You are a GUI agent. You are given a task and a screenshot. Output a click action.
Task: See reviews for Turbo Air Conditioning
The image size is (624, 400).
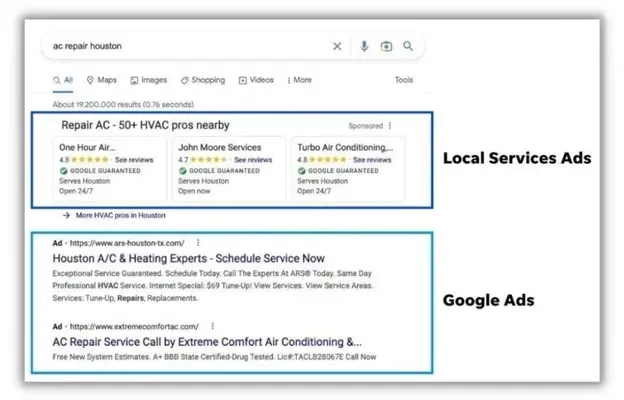pos(372,160)
